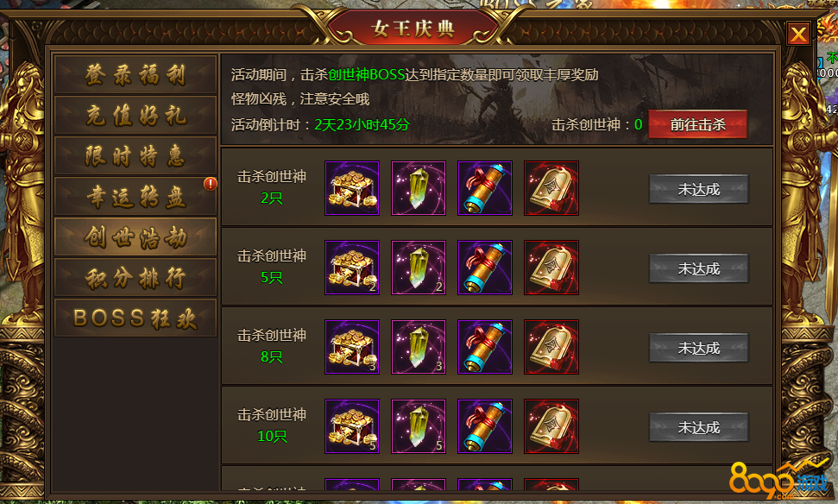The width and height of the screenshot is (838, 504).
Task: Select the 幸运转盘 tab
Action: pos(135,196)
